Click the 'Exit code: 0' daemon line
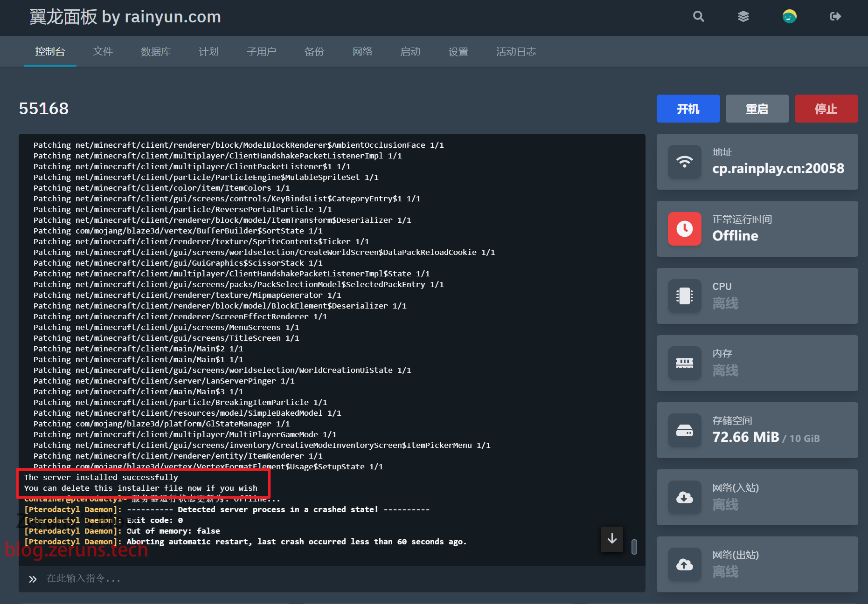 104,520
